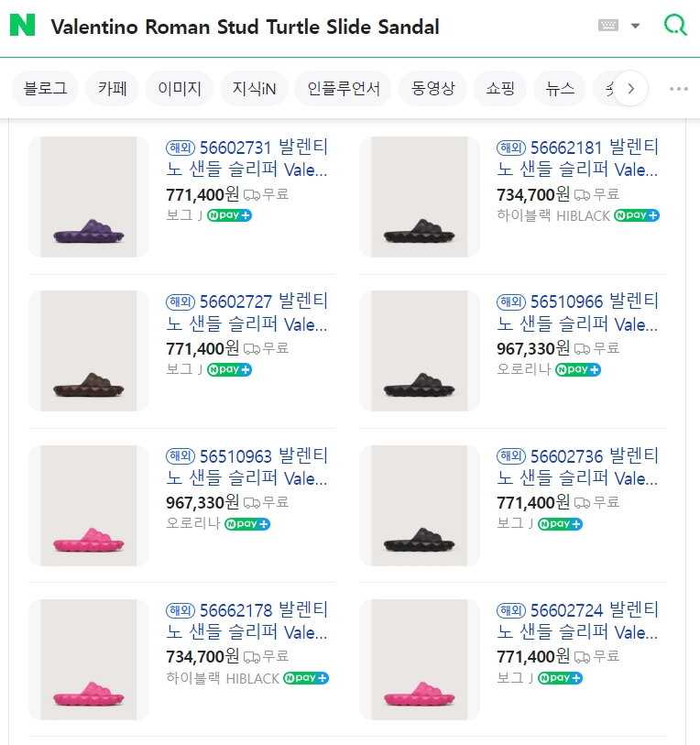
Task: Click the 하이블랙 HIBLACK seller name for 56662178
Action: tap(223, 678)
